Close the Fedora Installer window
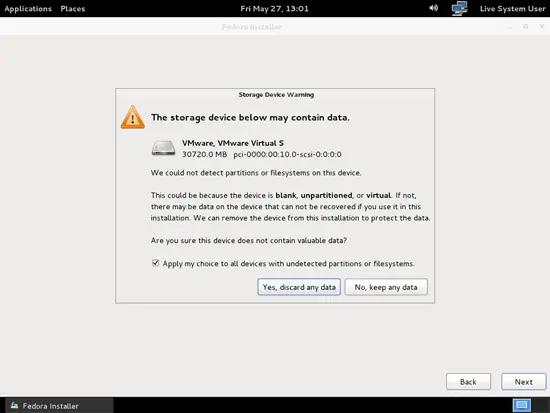This screenshot has height=413, width=550. point(542,27)
